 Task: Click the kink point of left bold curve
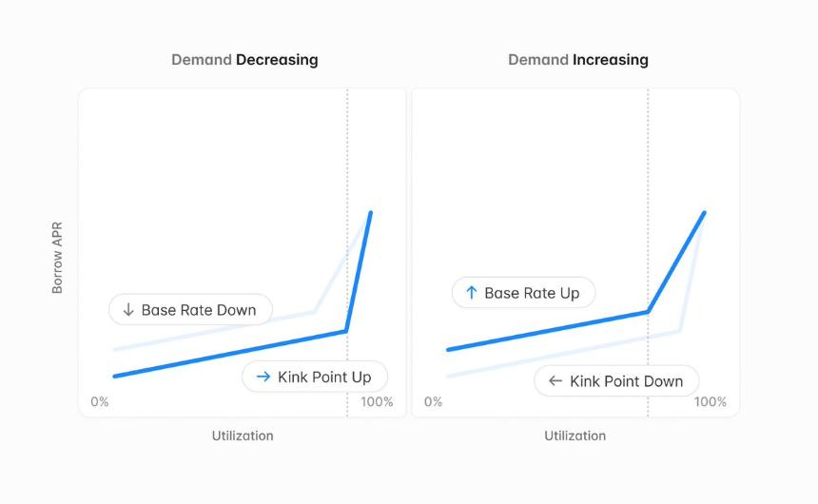click(x=346, y=331)
